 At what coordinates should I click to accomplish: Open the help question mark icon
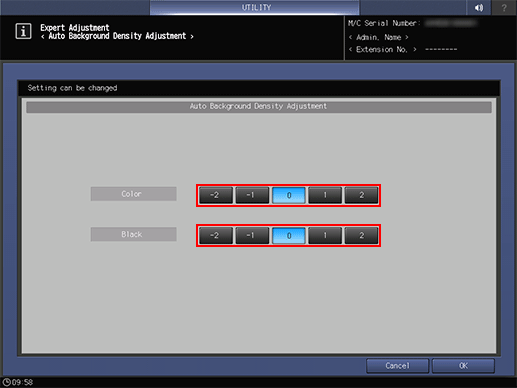tap(504, 7)
